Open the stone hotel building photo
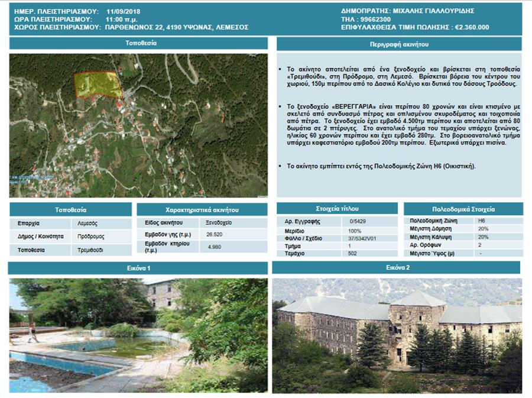Screen dimensions: 532x398 pyautogui.click(x=397, y=335)
